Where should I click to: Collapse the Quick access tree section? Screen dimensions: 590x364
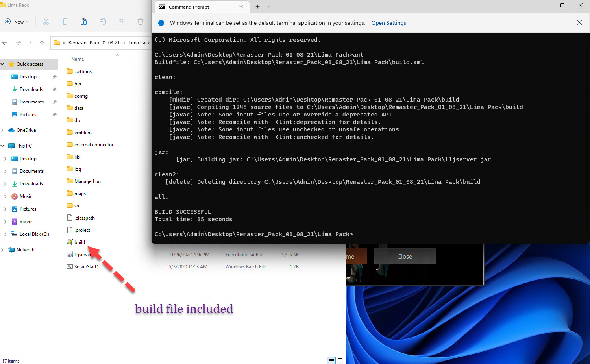tap(2, 64)
